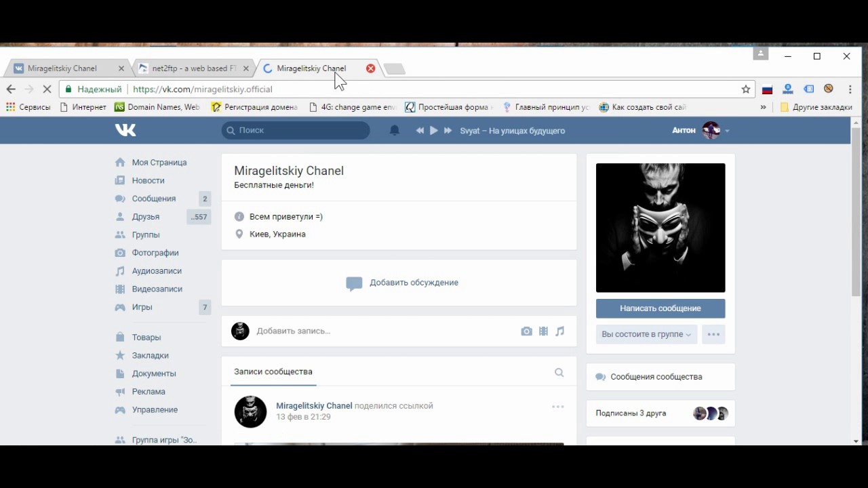868x488 pixels.
Task: Attach audio using the music note icon
Action: [560, 331]
